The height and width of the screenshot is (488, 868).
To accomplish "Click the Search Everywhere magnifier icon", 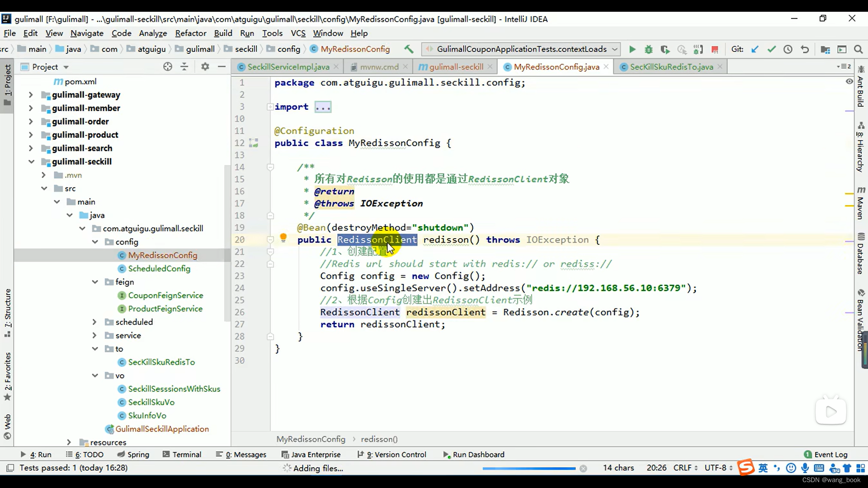I will 858,49.
